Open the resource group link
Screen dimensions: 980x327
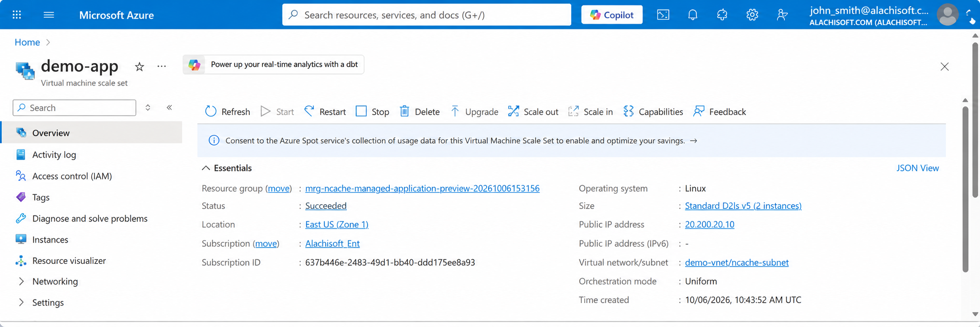click(x=422, y=189)
